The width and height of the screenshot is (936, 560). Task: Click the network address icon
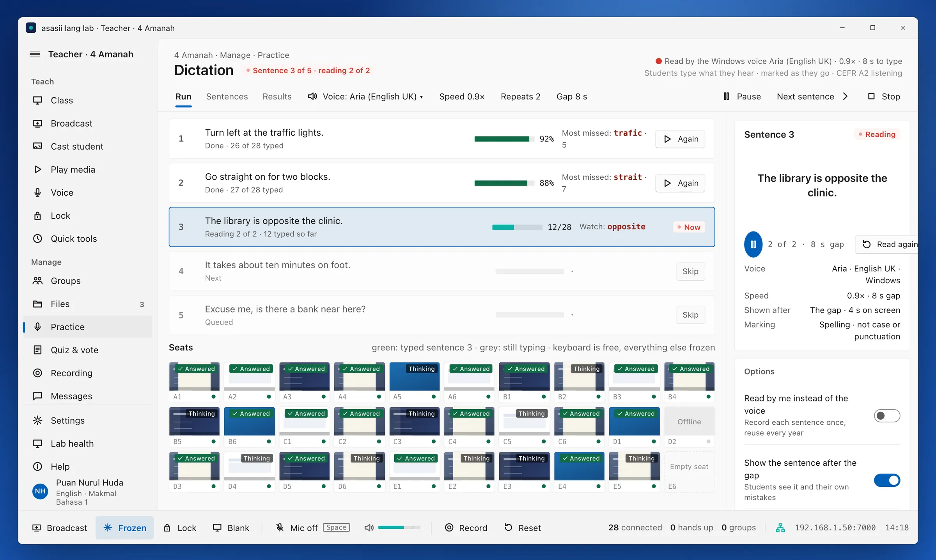pos(780,528)
